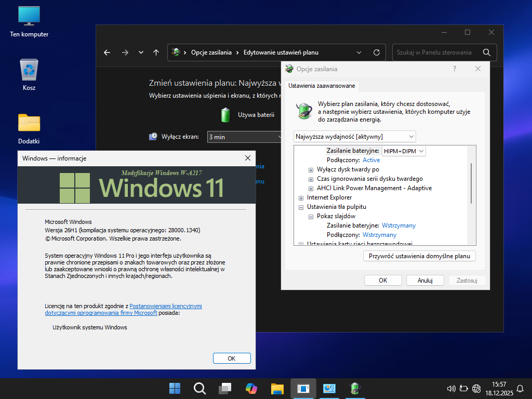Open the Postanowieniami licencyjnymi link
The height and width of the screenshot is (399, 532).
[x=165, y=306]
